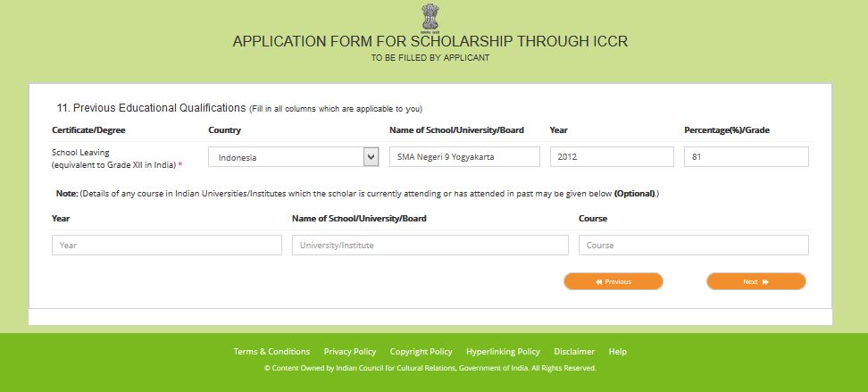Select the Year field containing 2012
This screenshot has width=868, height=392.
click(x=611, y=157)
